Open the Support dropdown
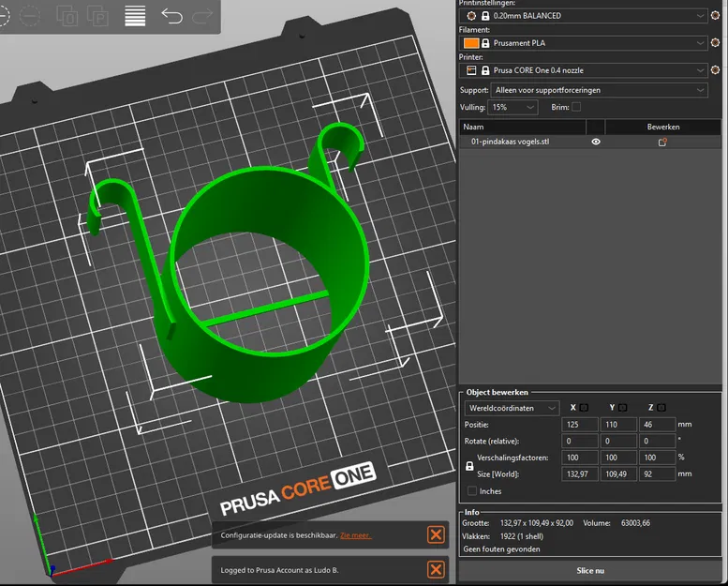This screenshot has width=728, height=586. tap(599, 90)
